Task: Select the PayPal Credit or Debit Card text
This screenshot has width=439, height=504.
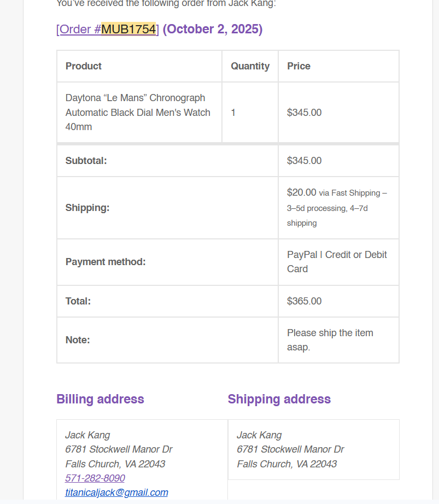Action: 337,262
